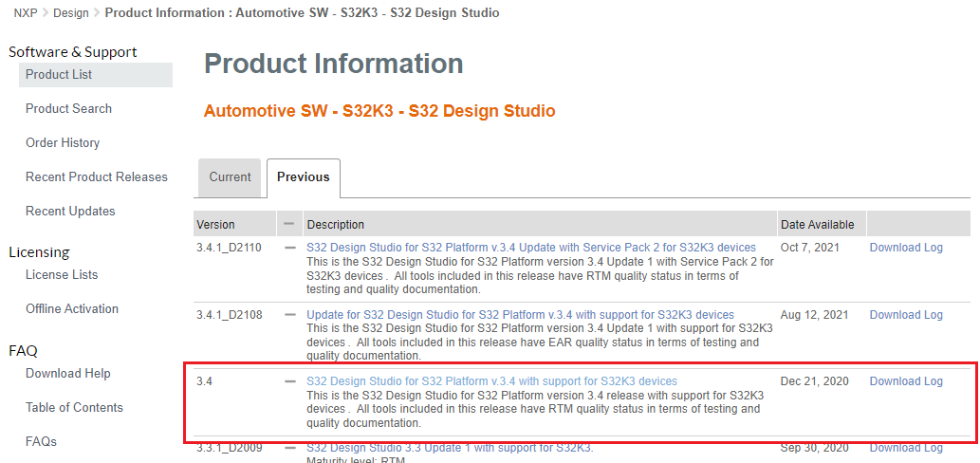Open Download Log for version 3.4.1_D2108
Image resolution: width=980 pixels, height=463 pixels.
[906, 315]
